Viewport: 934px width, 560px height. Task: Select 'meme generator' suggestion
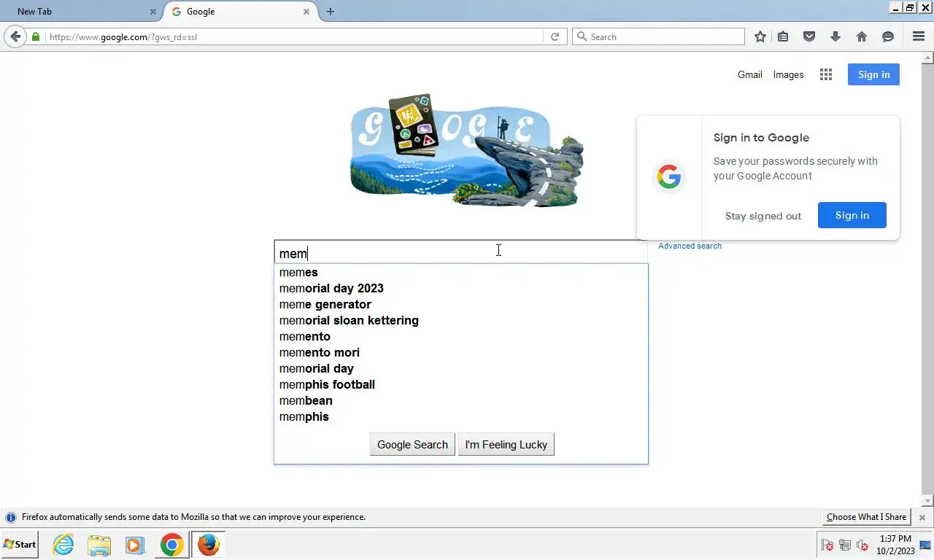[x=460, y=304]
